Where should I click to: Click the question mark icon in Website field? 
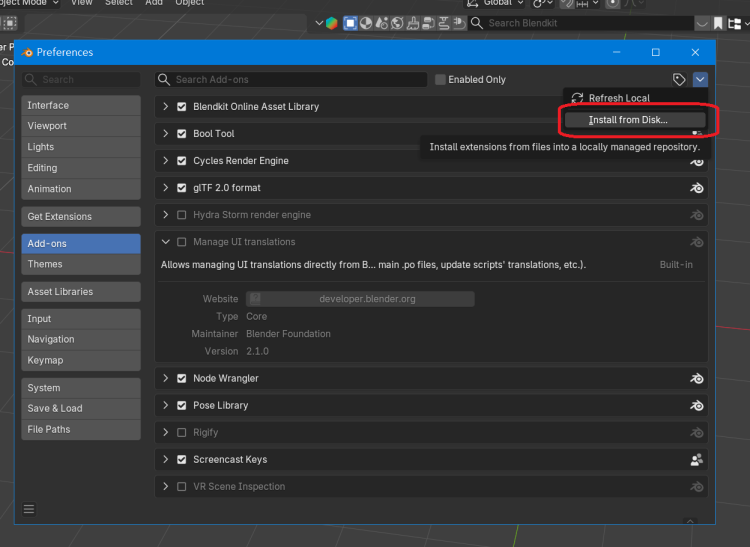click(x=255, y=299)
